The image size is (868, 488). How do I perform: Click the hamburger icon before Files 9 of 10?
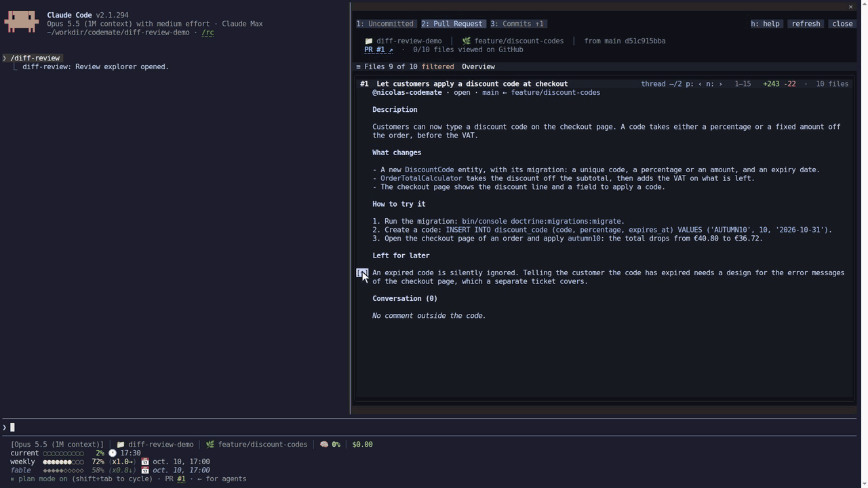[x=358, y=66]
